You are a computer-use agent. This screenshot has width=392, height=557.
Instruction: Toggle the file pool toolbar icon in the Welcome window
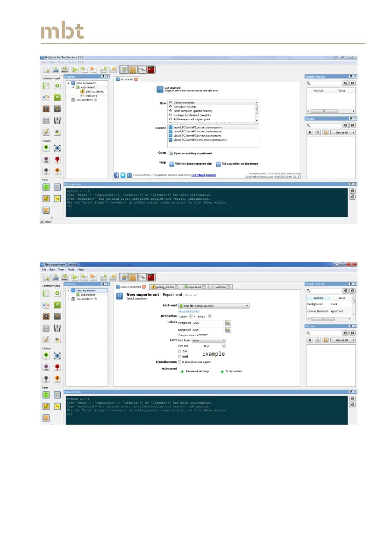point(133,70)
